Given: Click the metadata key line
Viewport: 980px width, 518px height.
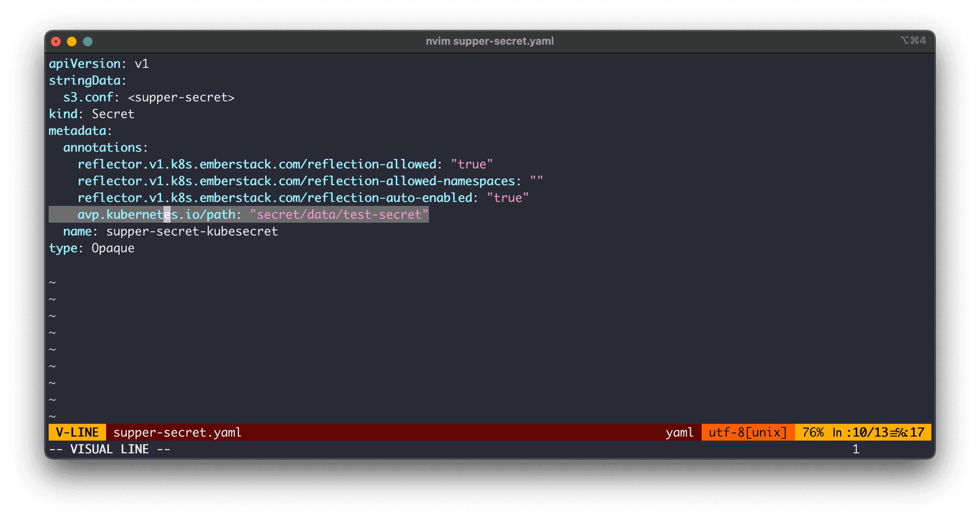Looking at the screenshot, I should coord(77,131).
